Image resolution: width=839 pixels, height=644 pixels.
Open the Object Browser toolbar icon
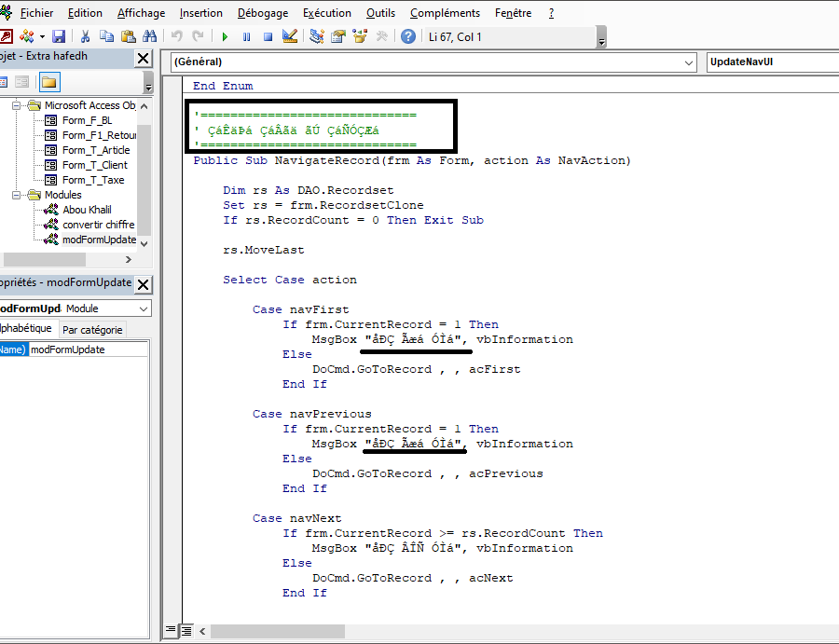tap(359, 36)
